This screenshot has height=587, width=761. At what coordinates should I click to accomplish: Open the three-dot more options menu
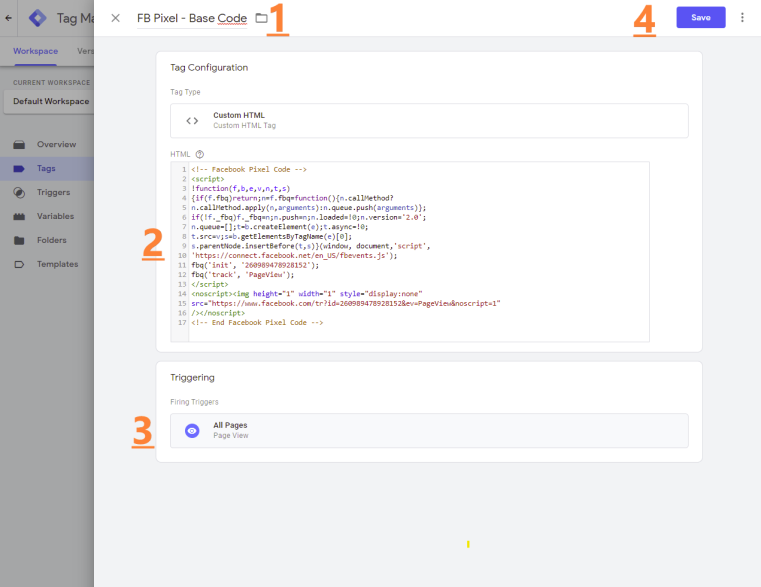pos(742,17)
